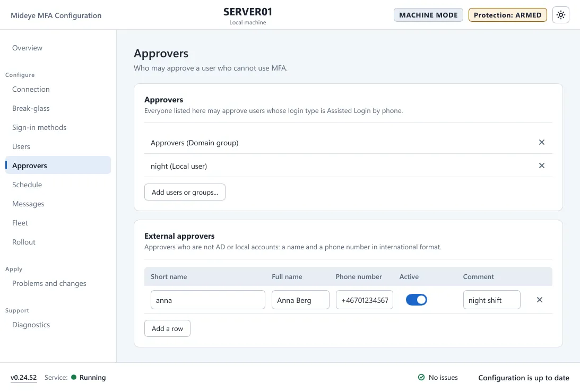This screenshot has width=580, height=392.
Task: Click the SERVER01 machine title
Action: [248, 12]
